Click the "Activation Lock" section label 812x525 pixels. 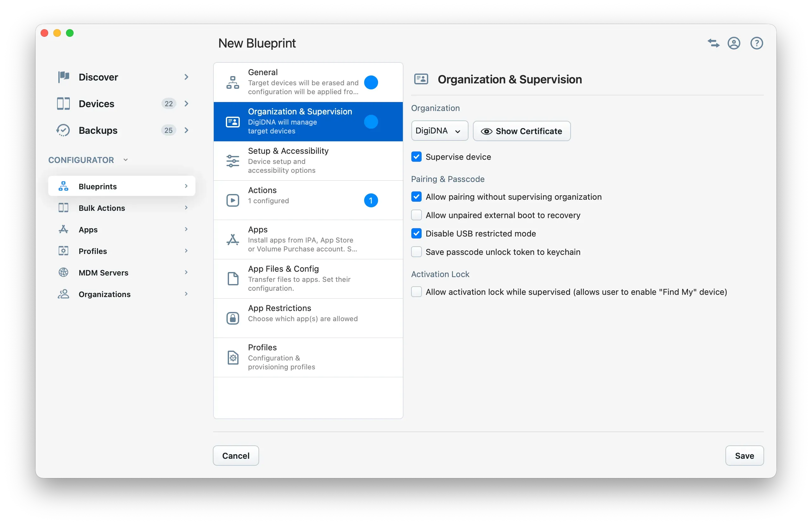pos(440,274)
